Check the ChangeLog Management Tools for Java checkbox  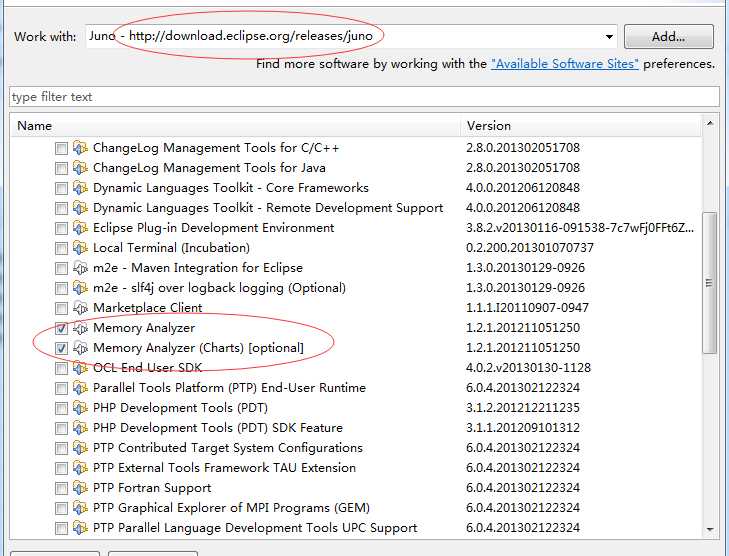click(61, 168)
